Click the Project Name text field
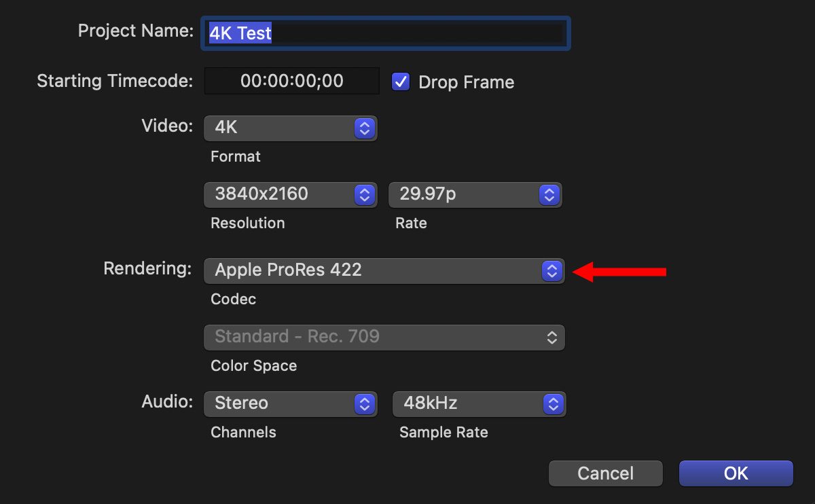Viewport: 815px width, 504px height. click(x=385, y=33)
